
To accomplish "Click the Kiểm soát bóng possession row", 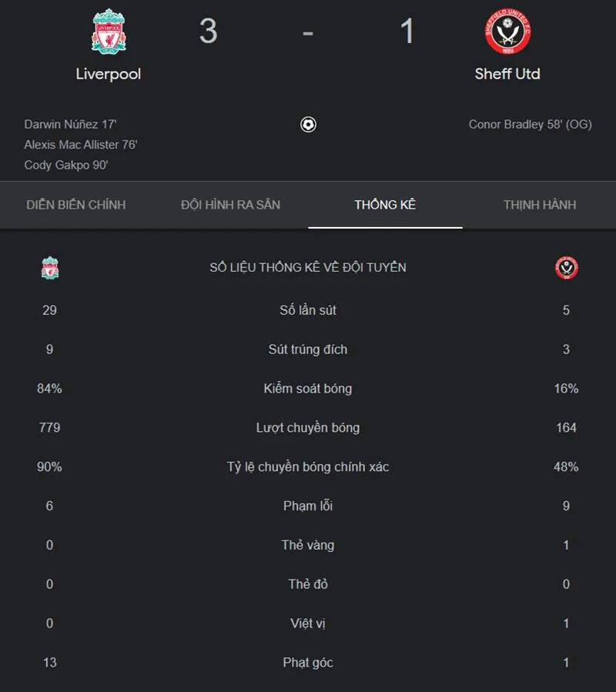I will tap(308, 389).
